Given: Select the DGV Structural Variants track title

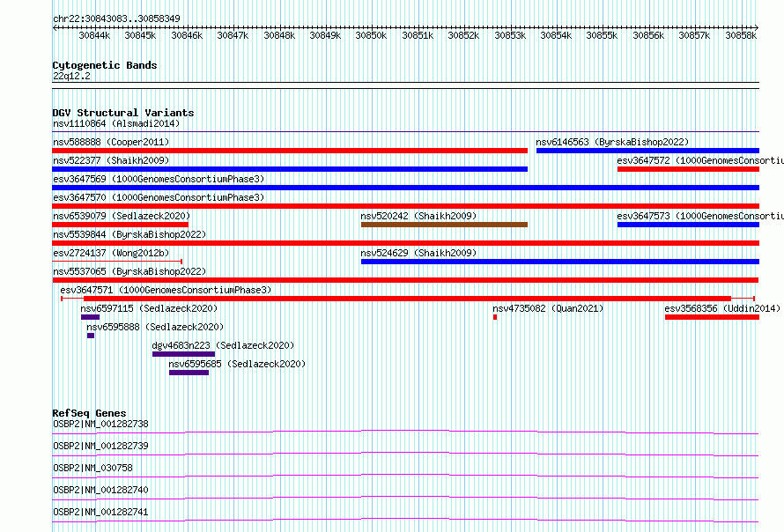Looking at the screenshot, I should pos(123,113).
